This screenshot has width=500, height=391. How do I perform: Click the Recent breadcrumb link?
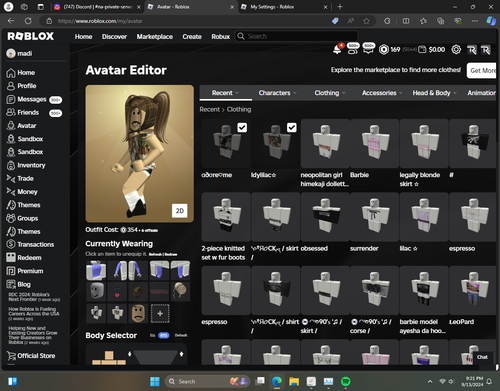click(x=210, y=109)
